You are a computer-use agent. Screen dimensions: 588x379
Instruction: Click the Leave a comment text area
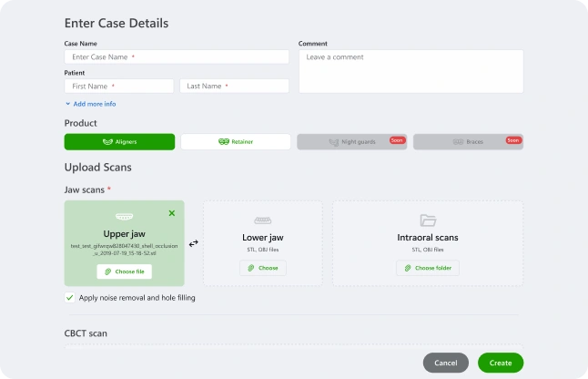click(x=411, y=71)
